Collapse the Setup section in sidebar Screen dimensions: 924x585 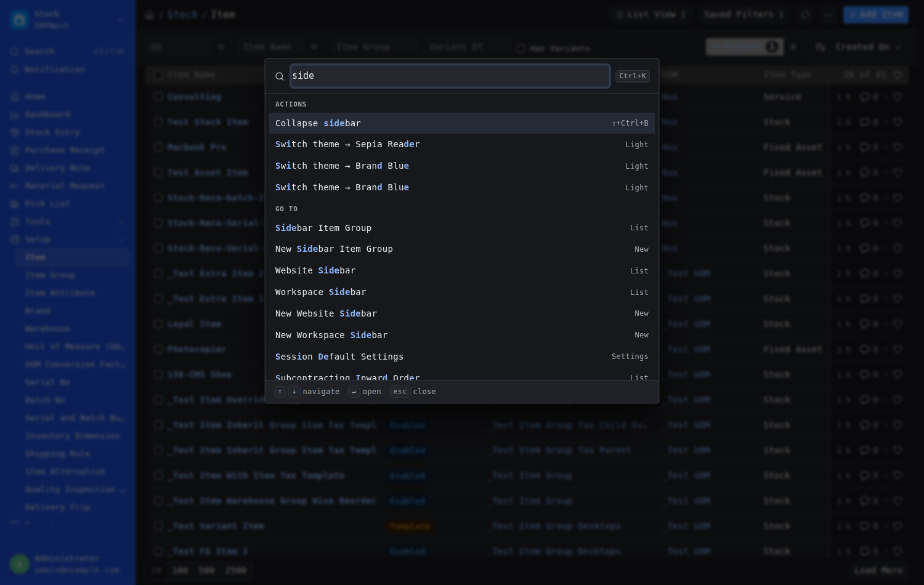[68, 240]
